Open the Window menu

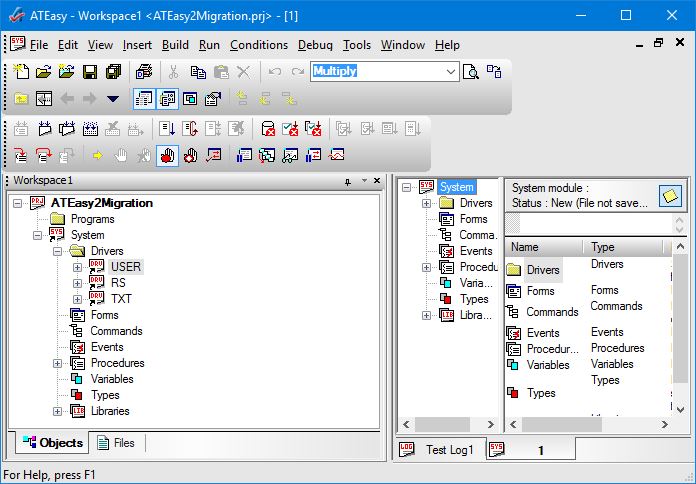(403, 45)
